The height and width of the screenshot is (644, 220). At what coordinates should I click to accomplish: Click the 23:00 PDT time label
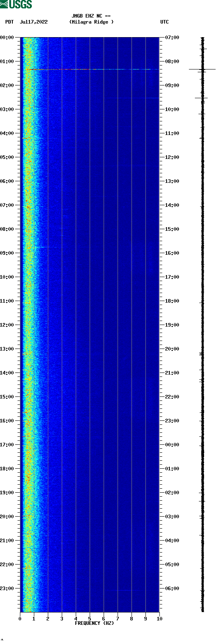(x=7, y=589)
